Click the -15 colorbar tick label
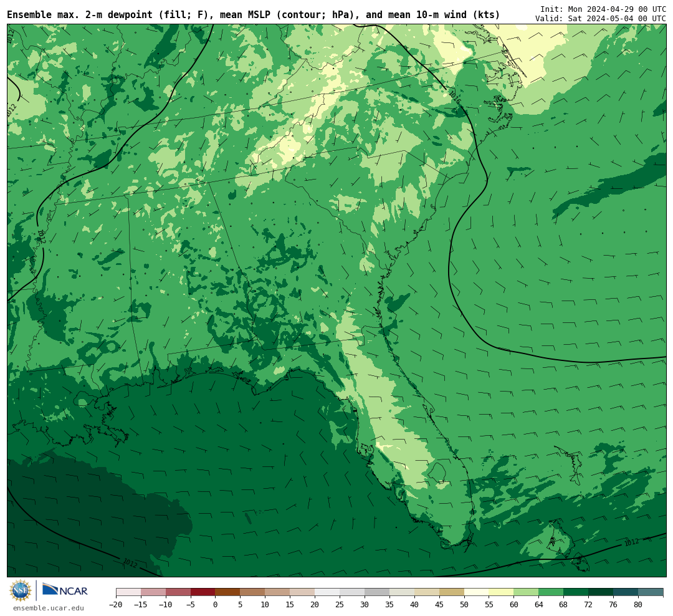The height and width of the screenshot is (616, 673). click(x=140, y=605)
